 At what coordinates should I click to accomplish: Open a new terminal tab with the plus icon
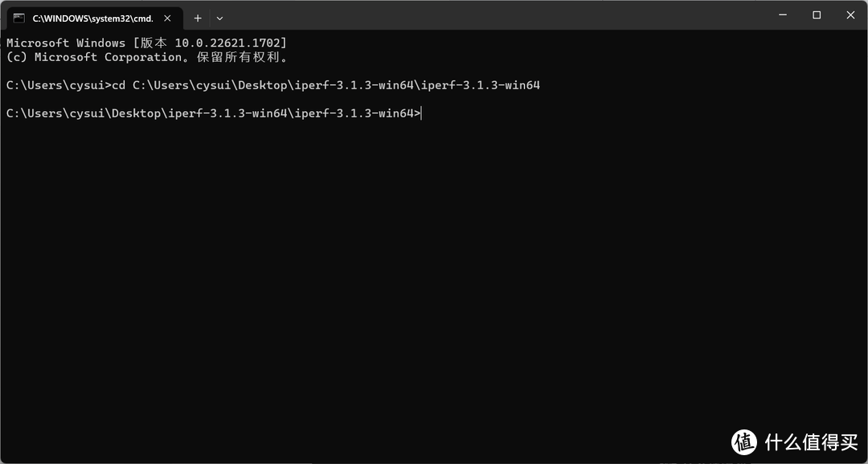[198, 18]
